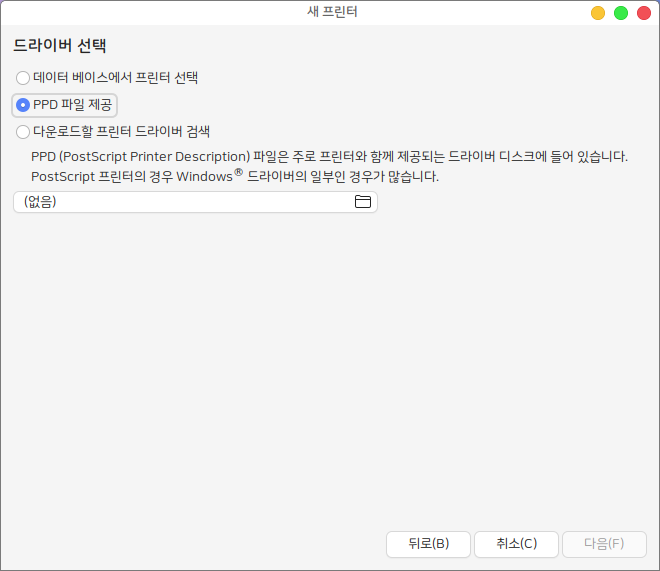Click the disabled 다음(F) next button

tap(603, 544)
